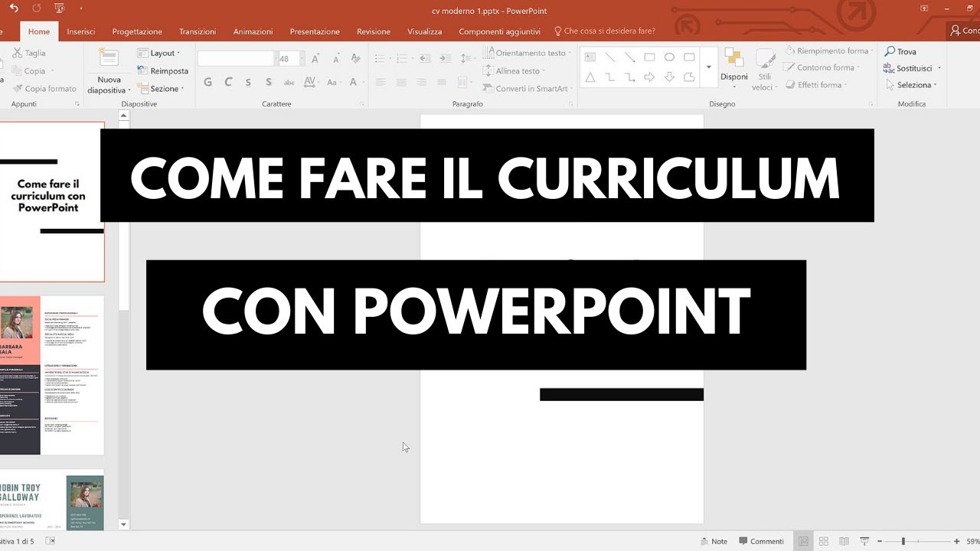
Task: Open Contorno forma outline color
Action: 820,67
